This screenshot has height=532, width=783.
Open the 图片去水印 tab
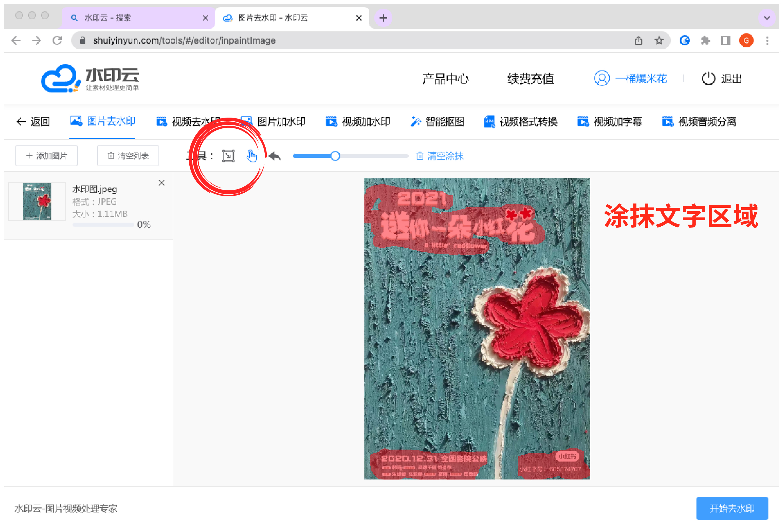(x=103, y=121)
